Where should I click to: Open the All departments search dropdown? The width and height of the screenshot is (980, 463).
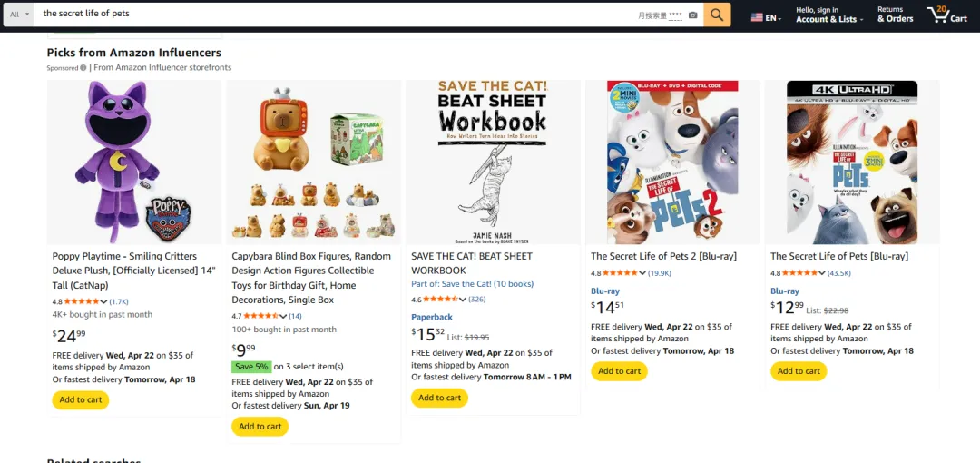(20, 15)
